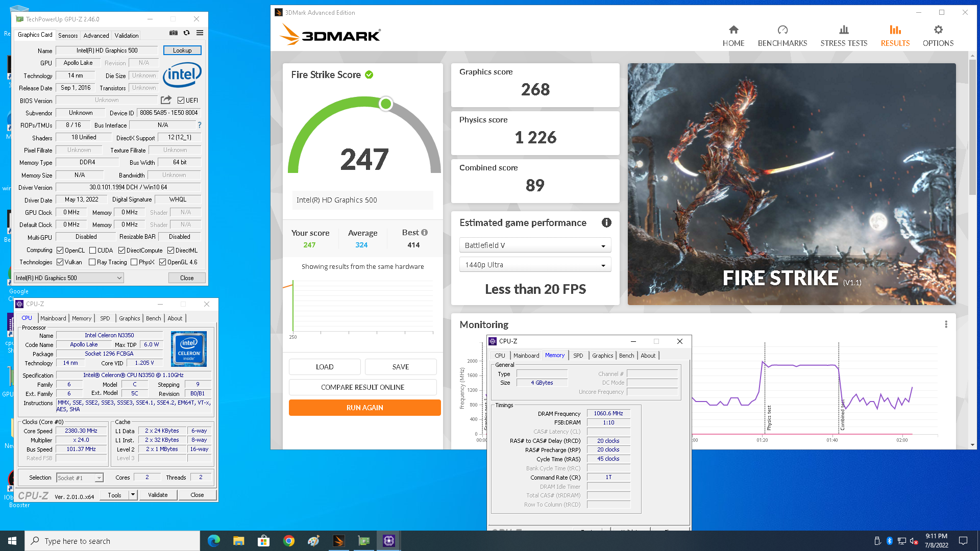Toggle the Ray Tracing checkbox
Viewport: 980px width, 551px height.
(92, 262)
